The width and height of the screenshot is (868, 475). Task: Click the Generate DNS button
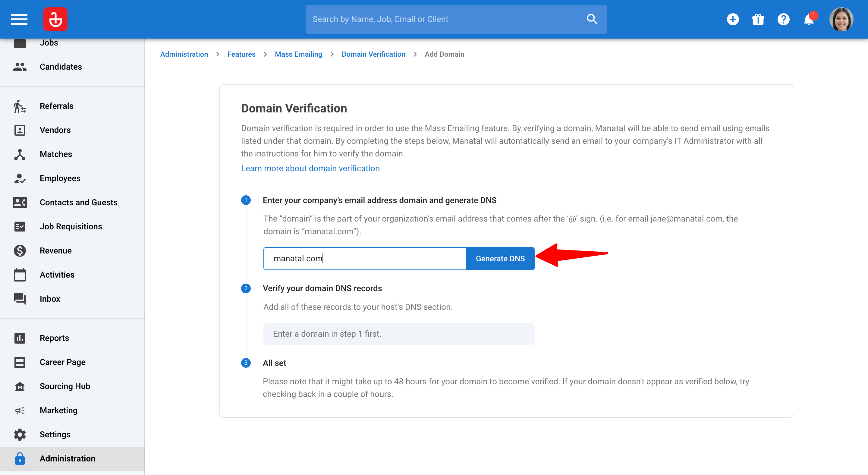click(500, 258)
